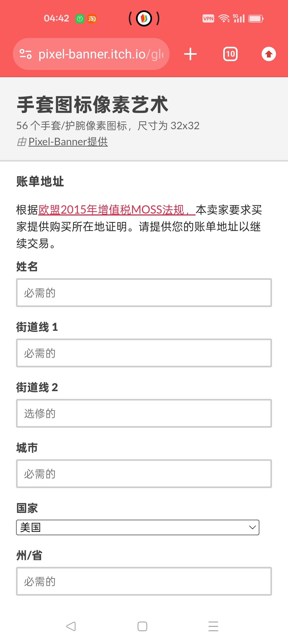Tap the browser update arrow icon
Viewport: 288px width, 644px height.
click(x=269, y=54)
